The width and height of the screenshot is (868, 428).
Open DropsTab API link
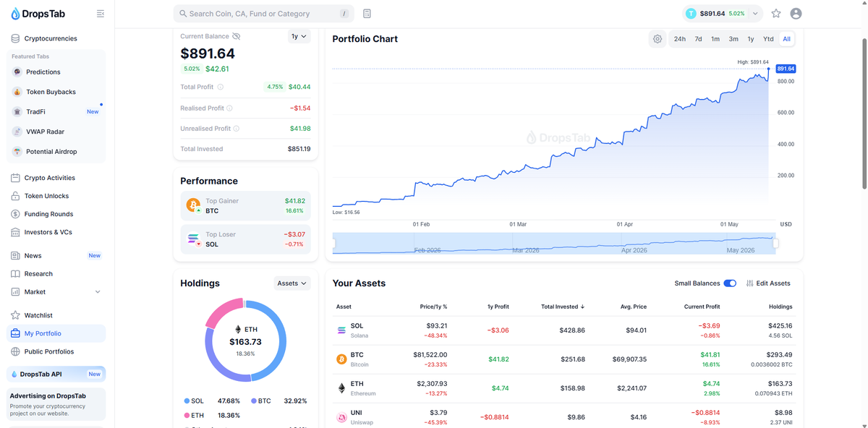coord(56,374)
